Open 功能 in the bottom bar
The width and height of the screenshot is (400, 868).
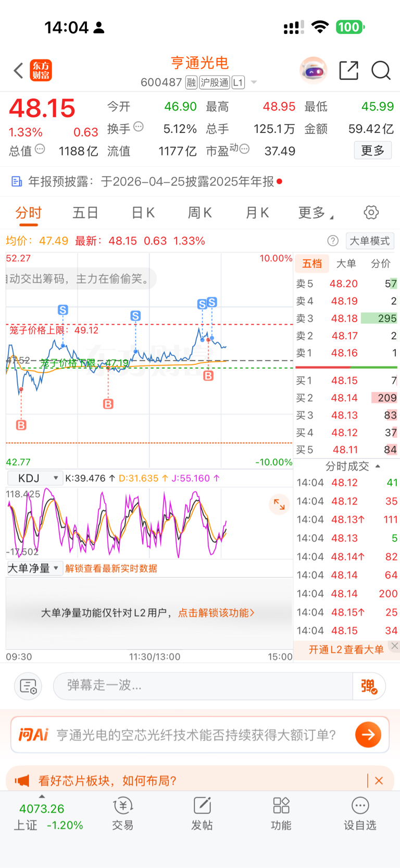coord(281,813)
